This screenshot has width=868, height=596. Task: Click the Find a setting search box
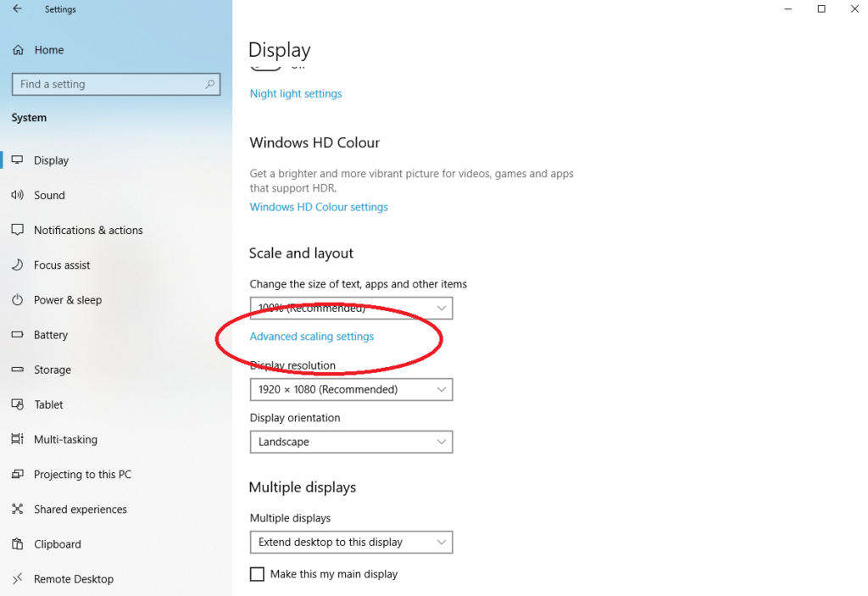[x=115, y=84]
